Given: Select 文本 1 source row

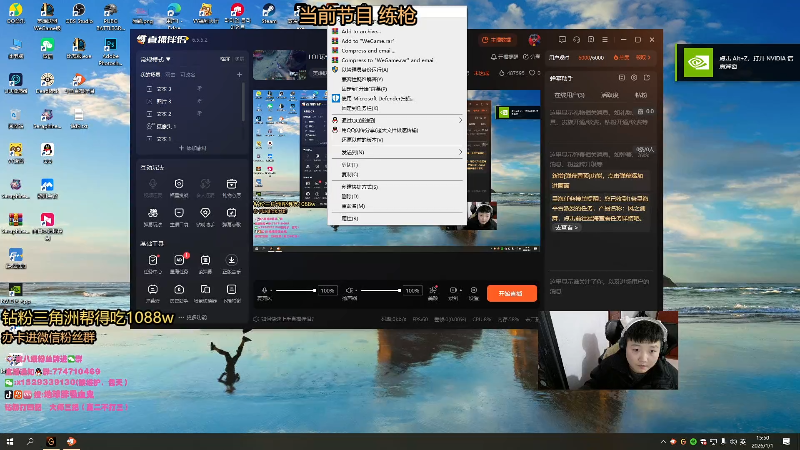Looking at the screenshot, I should point(191,138).
